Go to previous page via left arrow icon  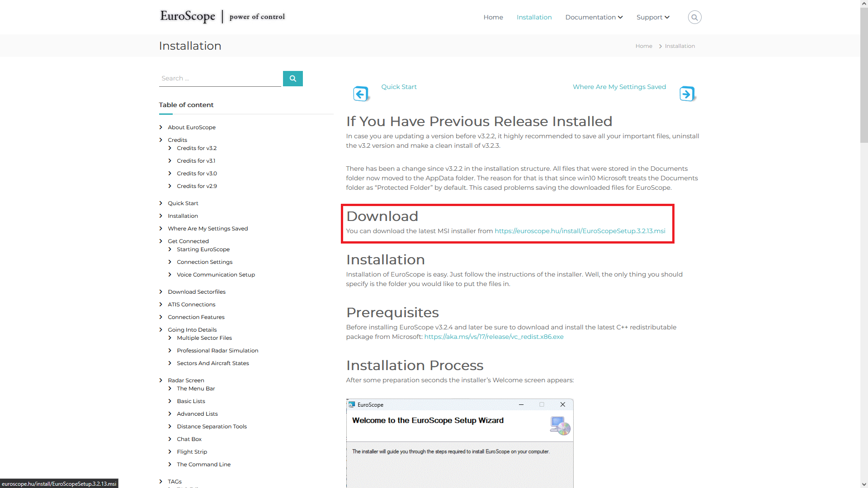click(361, 94)
